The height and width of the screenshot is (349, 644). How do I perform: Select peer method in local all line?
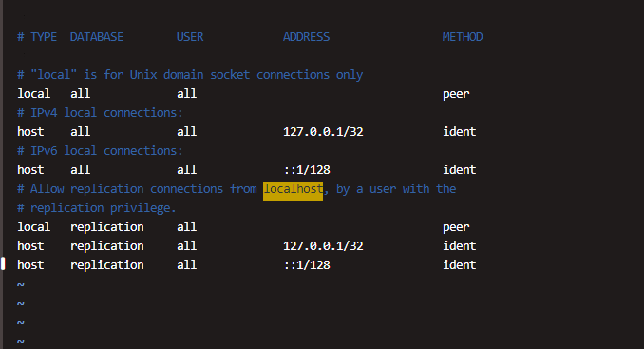pyautogui.click(x=456, y=94)
